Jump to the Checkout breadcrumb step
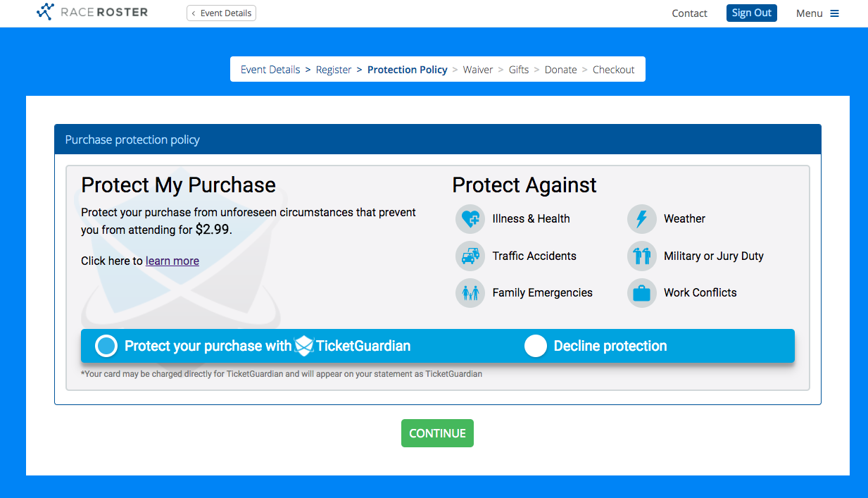Image resolution: width=868 pixels, height=498 pixels. coord(614,70)
